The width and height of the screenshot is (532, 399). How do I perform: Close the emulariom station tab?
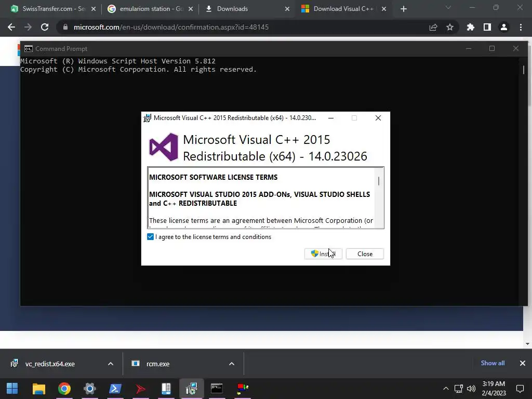coord(191,9)
